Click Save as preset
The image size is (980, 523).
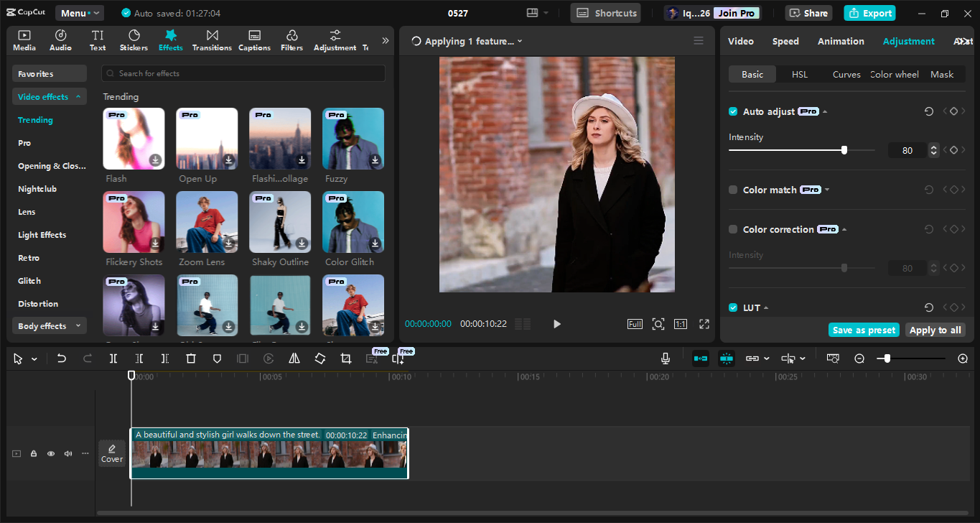coord(864,329)
